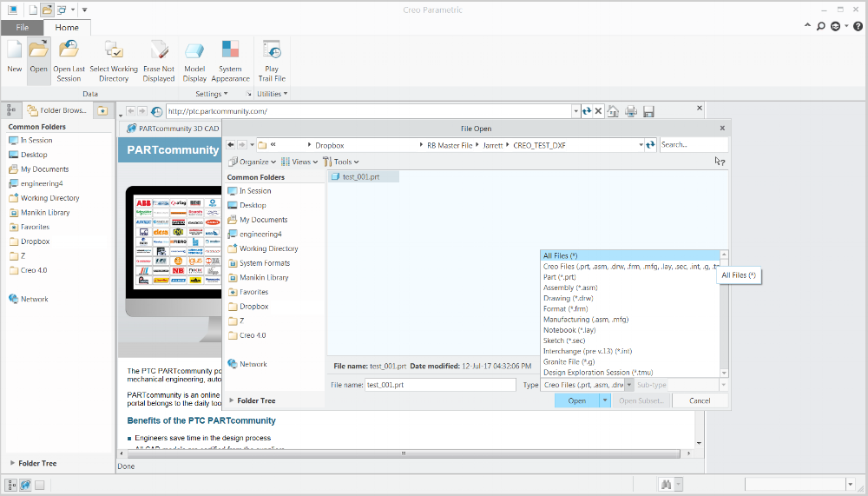Viewport: 868px width, 496px height.
Task: Open command search magnifier in title area
Action: point(821,26)
